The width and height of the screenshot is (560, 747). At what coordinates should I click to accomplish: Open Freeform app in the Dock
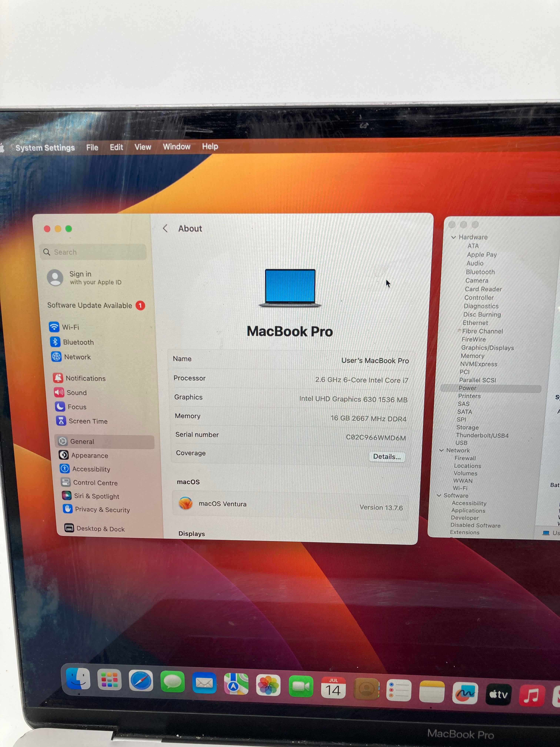[x=465, y=693]
